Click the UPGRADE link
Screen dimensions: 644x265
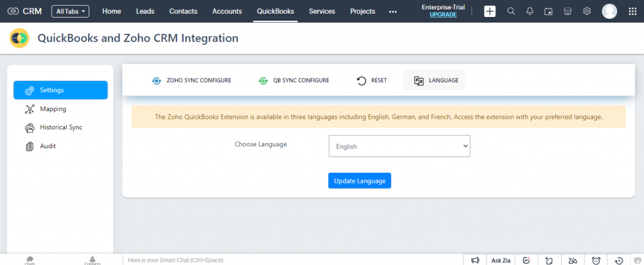coord(443,14)
